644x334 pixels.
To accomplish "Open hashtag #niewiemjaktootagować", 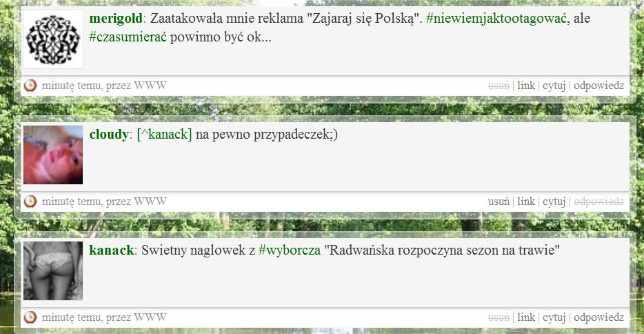I will [x=496, y=19].
